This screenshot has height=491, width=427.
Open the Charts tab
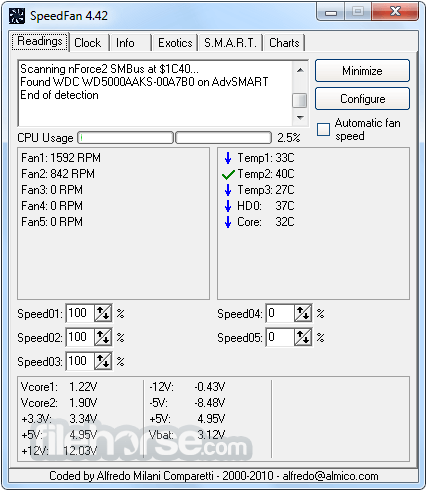pyautogui.click(x=284, y=43)
